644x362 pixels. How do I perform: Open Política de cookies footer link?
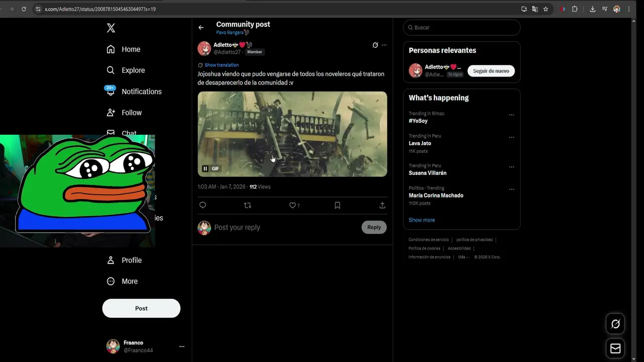pyautogui.click(x=424, y=248)
